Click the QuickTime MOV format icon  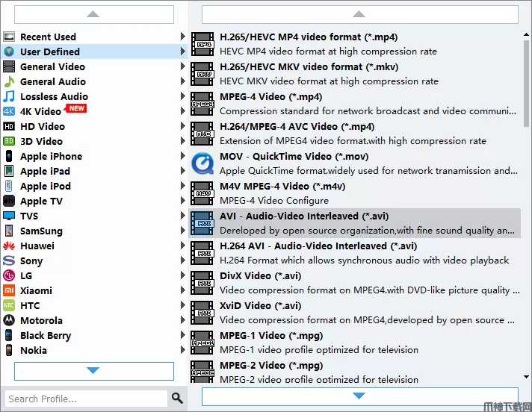(x=202, y=163)
